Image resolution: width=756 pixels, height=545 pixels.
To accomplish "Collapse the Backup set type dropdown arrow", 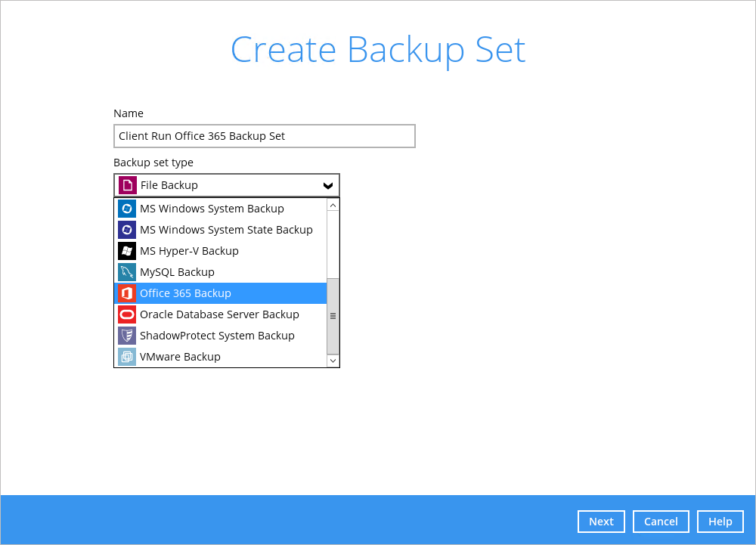I will click(328, 185).
